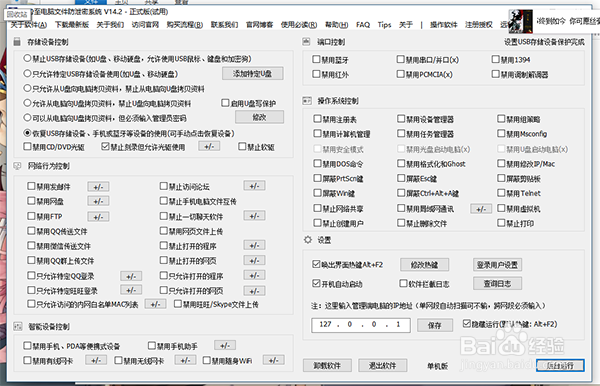Click the 修改 password button
The image size is (600, 386).
[259, 117]
